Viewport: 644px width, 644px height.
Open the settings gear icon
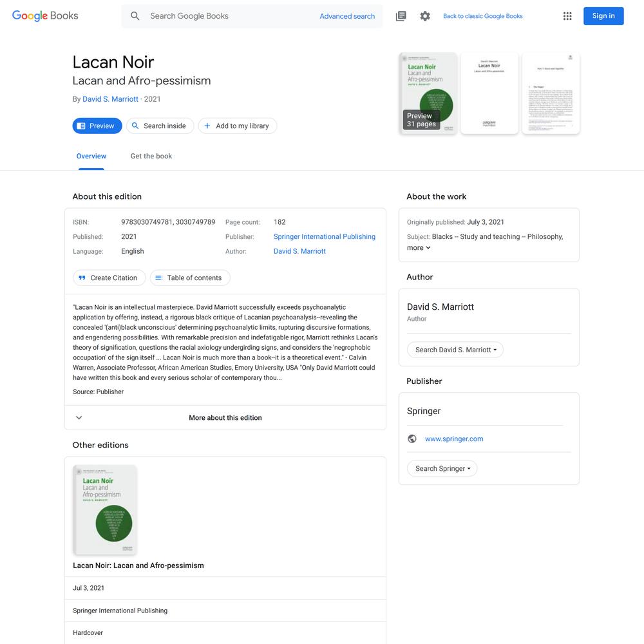coord(425,16)
